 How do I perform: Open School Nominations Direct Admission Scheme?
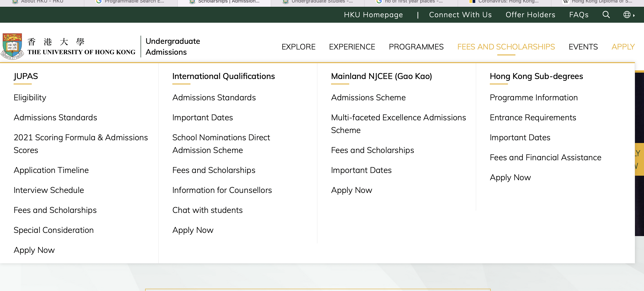(221, 144)
